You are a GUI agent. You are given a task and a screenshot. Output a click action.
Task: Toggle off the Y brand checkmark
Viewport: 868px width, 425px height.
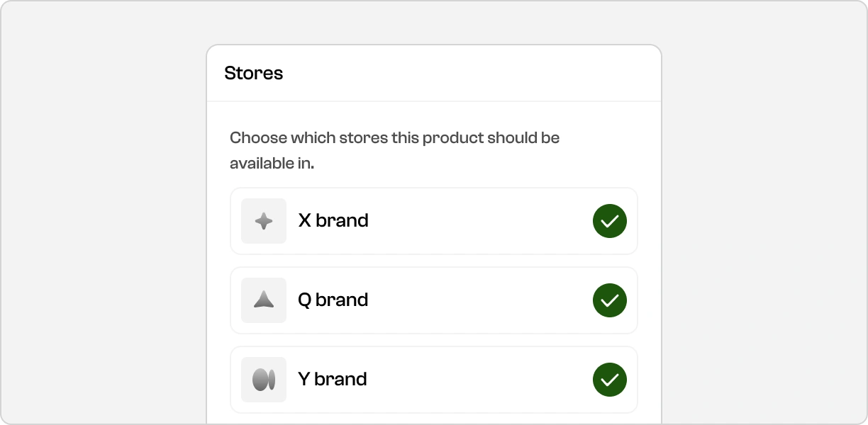[x=610, y=380]
